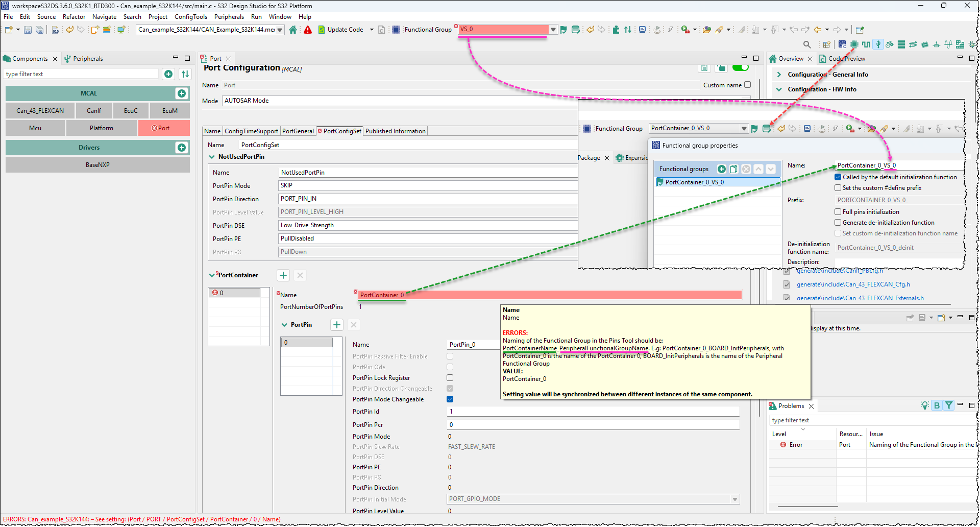Open the configuration file path combo box

[210, 30]
